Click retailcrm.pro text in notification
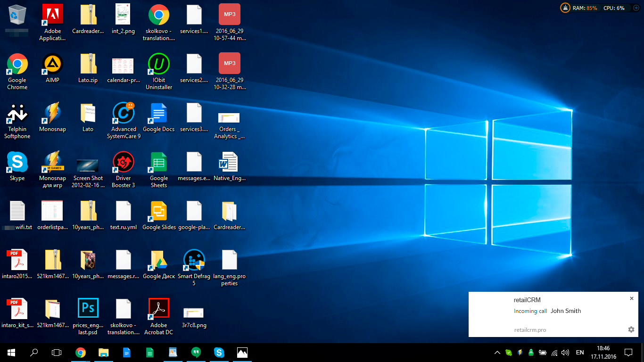The width and height of the screenshot is (644, 362). [x=530, y=330]
